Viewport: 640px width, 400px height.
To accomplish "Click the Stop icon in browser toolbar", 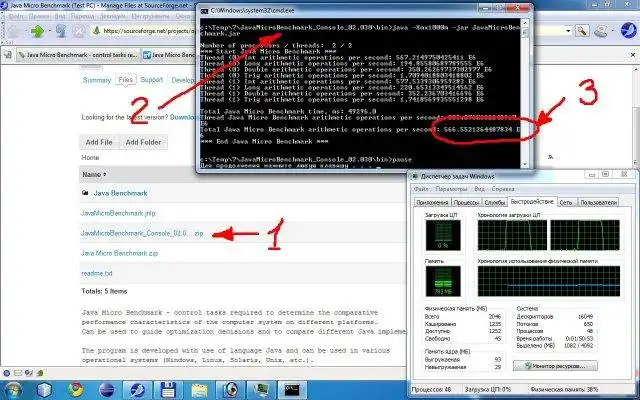I will pos(79,31).
